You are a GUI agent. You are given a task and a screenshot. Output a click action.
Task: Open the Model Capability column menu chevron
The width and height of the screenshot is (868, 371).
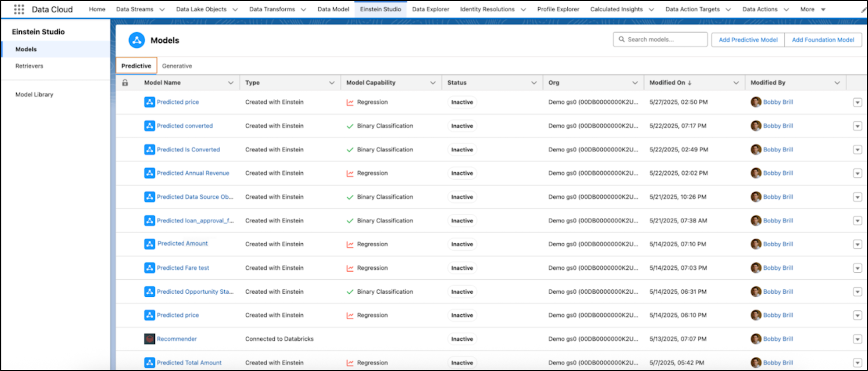(433, 83)
